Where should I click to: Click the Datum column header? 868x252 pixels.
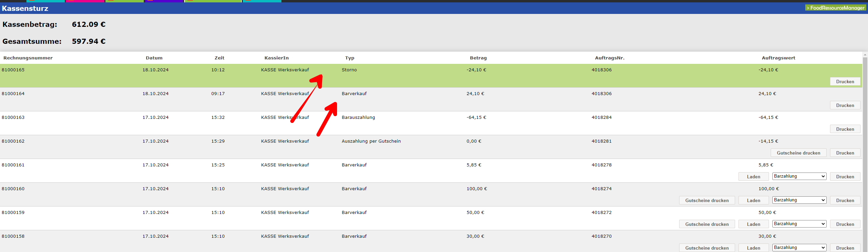(x=154, y=58)
